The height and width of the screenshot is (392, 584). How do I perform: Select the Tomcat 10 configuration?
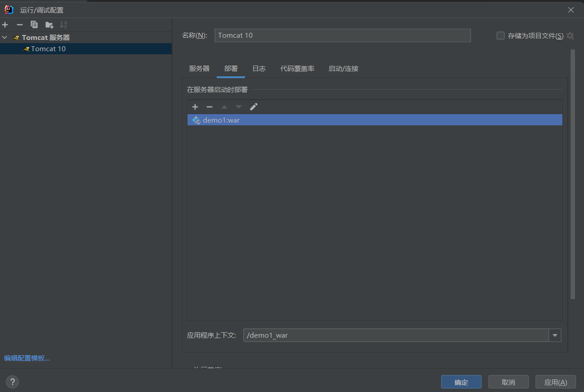[86, 48]
